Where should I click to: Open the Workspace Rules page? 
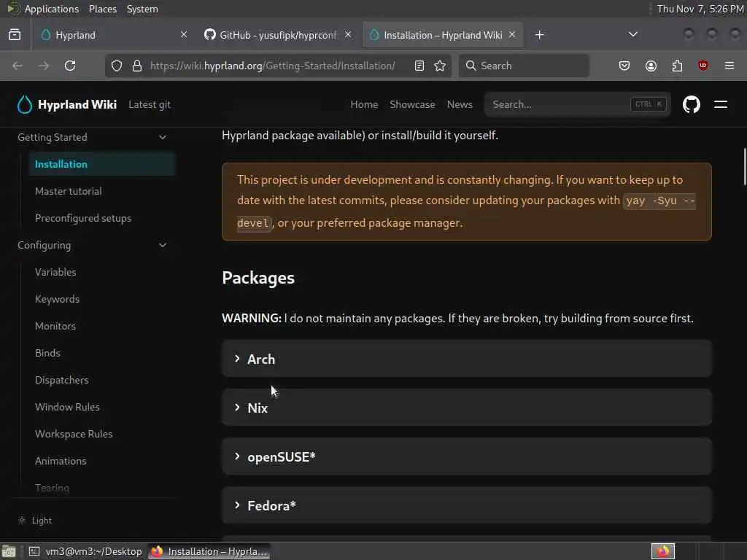(x=74, y=434)
